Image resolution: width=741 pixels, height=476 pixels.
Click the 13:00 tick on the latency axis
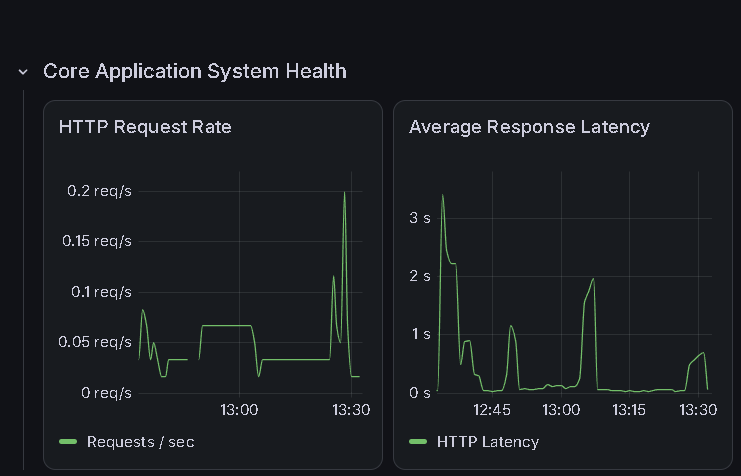(561, 409)
